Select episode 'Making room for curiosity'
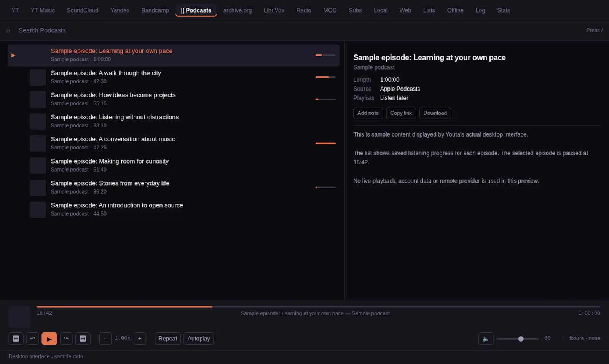The height and width of the screenshot is (364, 609). pos(174,165)
